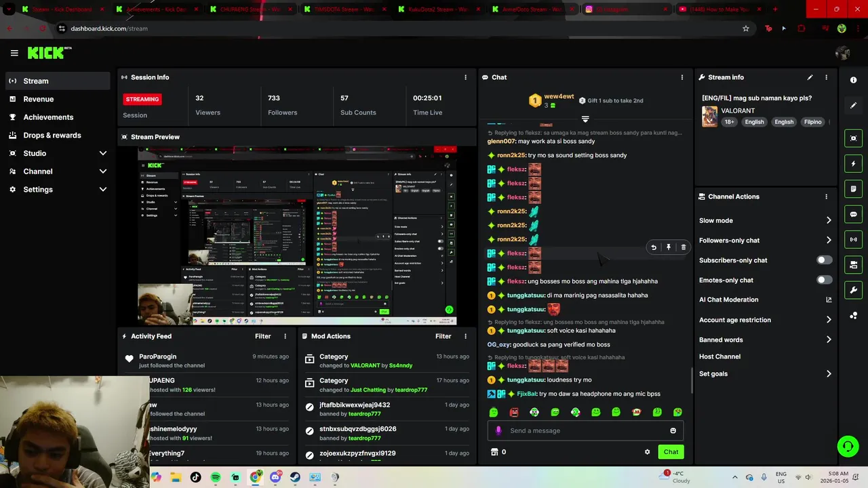Open Ss4nndy link in Mod Actions
The image size is (868, 488).
(401, 365)
